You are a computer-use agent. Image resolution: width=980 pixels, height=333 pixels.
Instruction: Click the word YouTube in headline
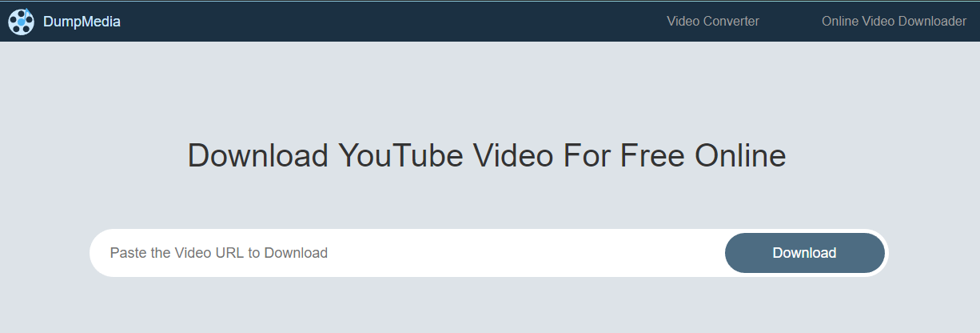(400, 155)
